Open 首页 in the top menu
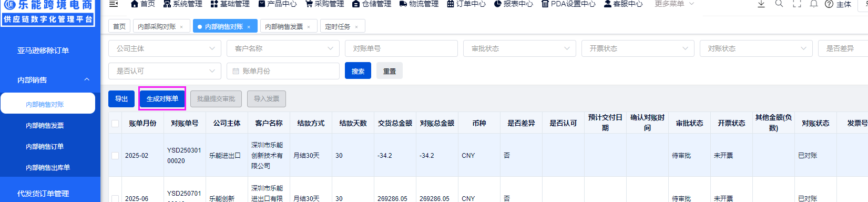Viewport: 868px width, 202px height. click(143, 4)
